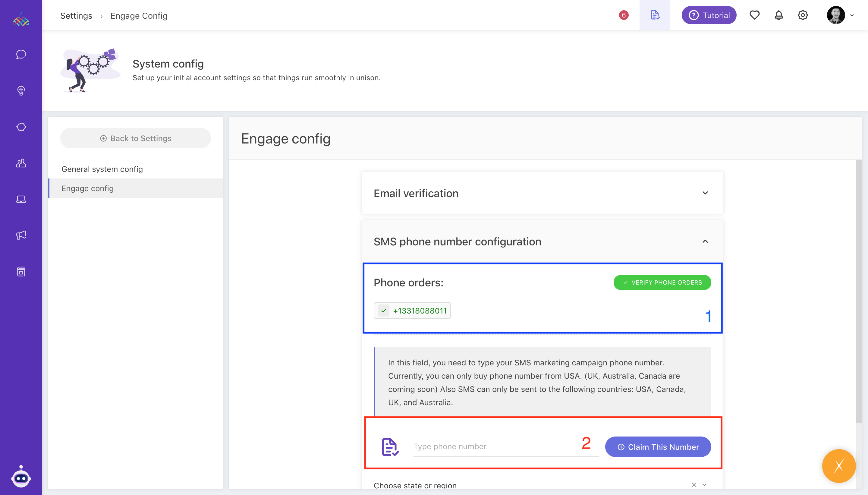Click the document icon beside phone field
868x495 pixels.
click(x=390, y=447)
